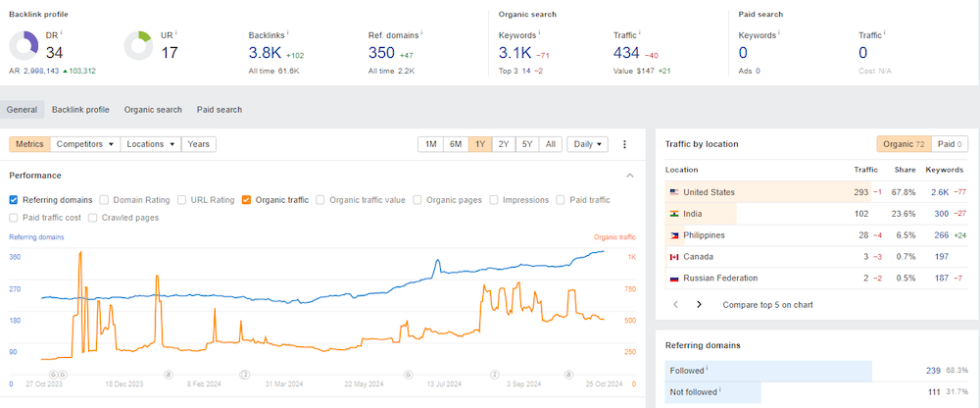The image size is (980, 408).
Task: Click the Backlinks info icon
Action: (287, 33)
